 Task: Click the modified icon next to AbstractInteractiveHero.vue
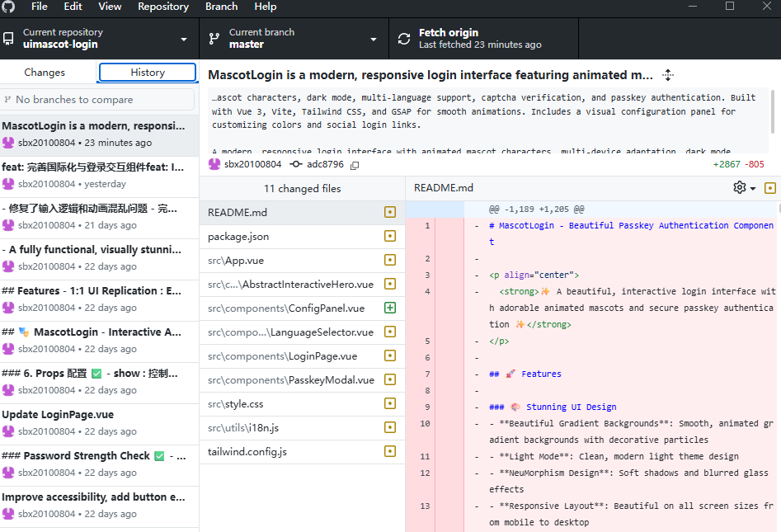390,284
